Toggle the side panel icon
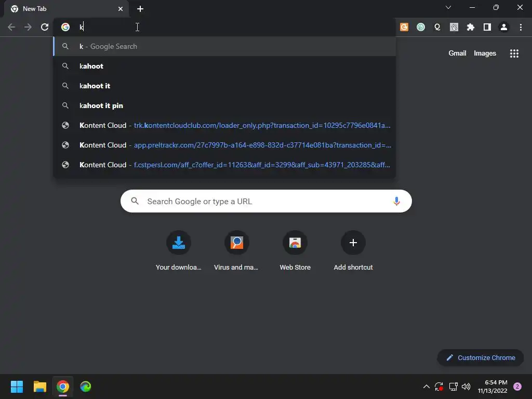Screen dimensions: 532x399 pyautogui.click(x=487, y=27)
